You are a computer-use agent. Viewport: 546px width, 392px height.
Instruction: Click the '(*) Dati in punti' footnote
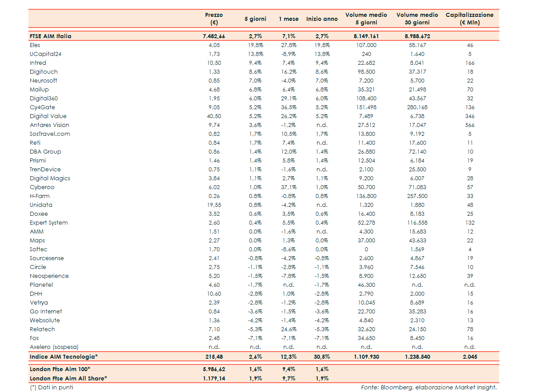coord(51,388)
